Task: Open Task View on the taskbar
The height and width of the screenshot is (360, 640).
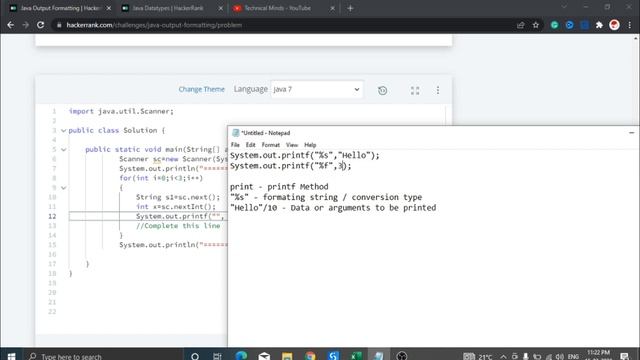Action: click(217, 356)
